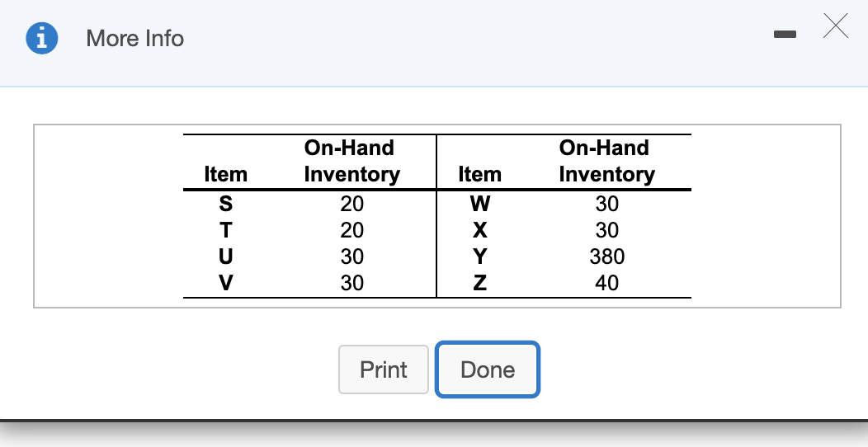Click the first On-Hand Inventory header
The height and width of the screenshot is (447, 868).
coord(352,161)
